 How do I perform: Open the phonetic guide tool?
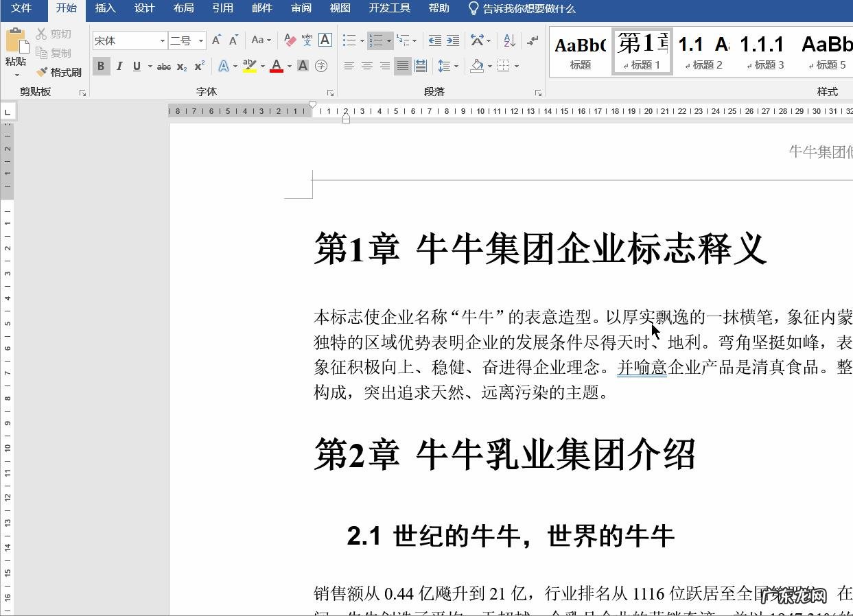point(305,40)
